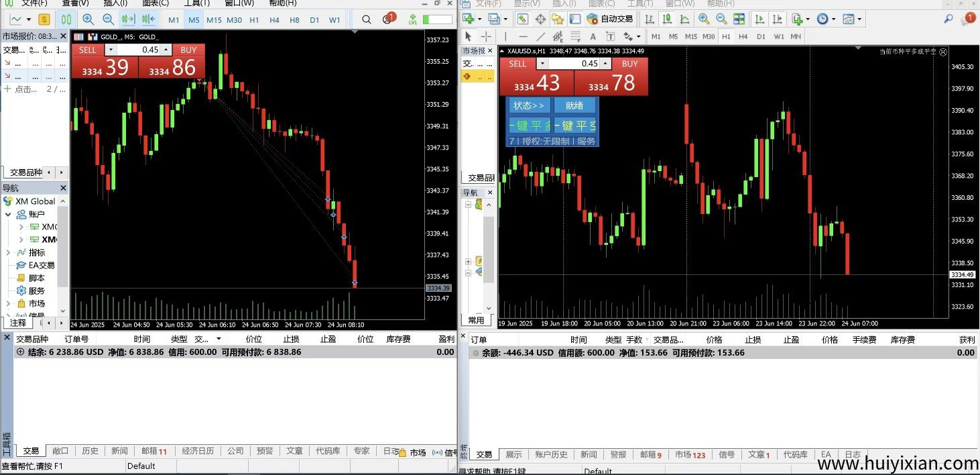Click the tile windows grid icon

pos(739,19)
